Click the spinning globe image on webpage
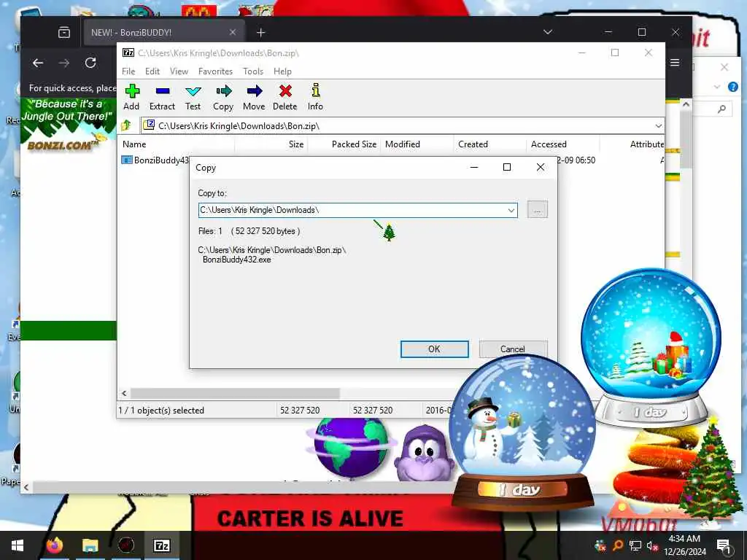This screenshot has height=560, width=747. (x=351, y=448)
